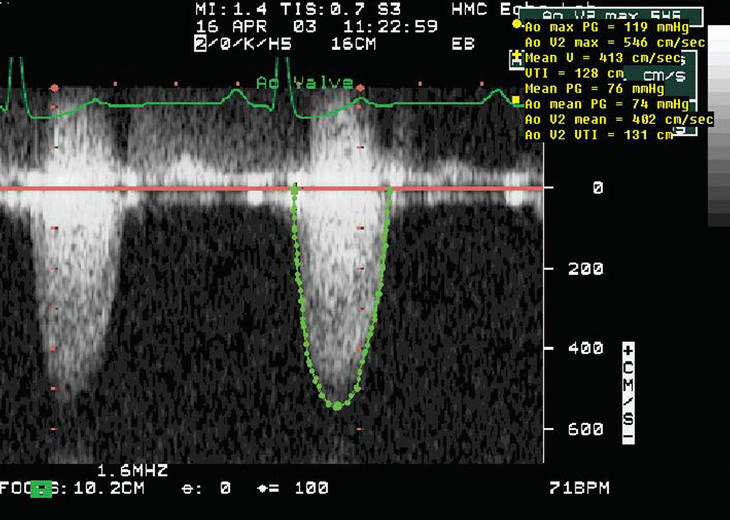Image resolution: width=730 pixels, height=520 pixels.
Task: Click the highlighted 2 in the 2/0/K/H5 setting
Action: pyautogui.click(x=200, y=43)
